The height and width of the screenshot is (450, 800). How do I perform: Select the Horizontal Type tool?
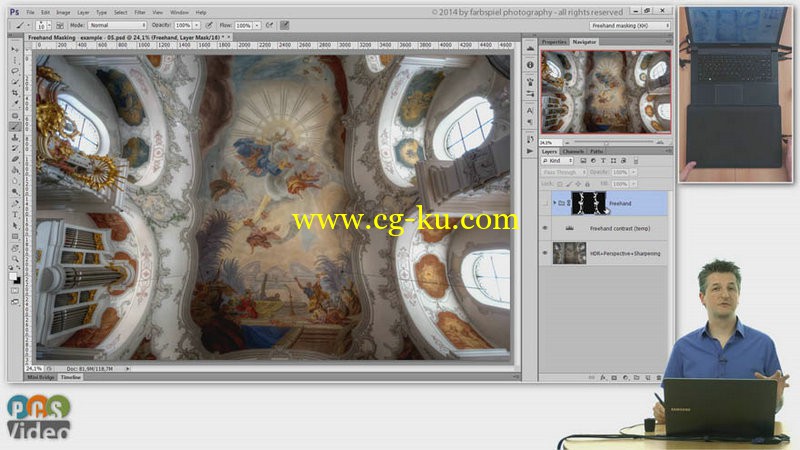coord(15,215)
